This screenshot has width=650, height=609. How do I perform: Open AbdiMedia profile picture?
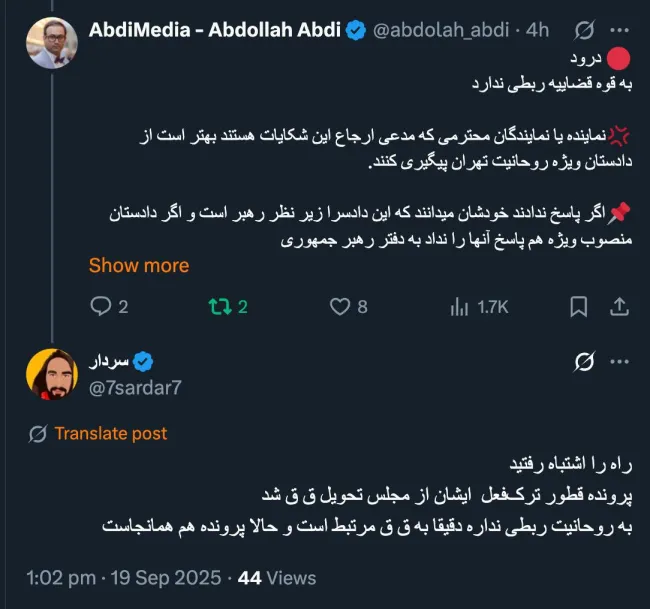coord(53,42)
